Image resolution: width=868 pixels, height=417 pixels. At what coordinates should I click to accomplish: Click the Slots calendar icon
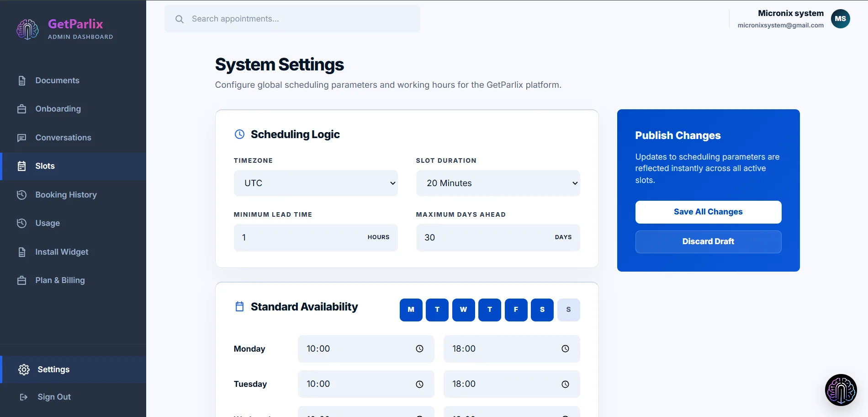point(21,166)
